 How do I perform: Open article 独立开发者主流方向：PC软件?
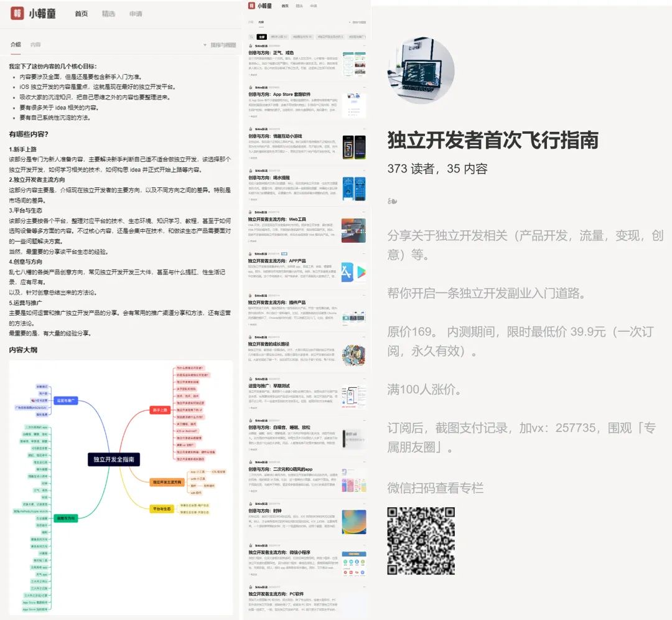[x=276, y=594]
